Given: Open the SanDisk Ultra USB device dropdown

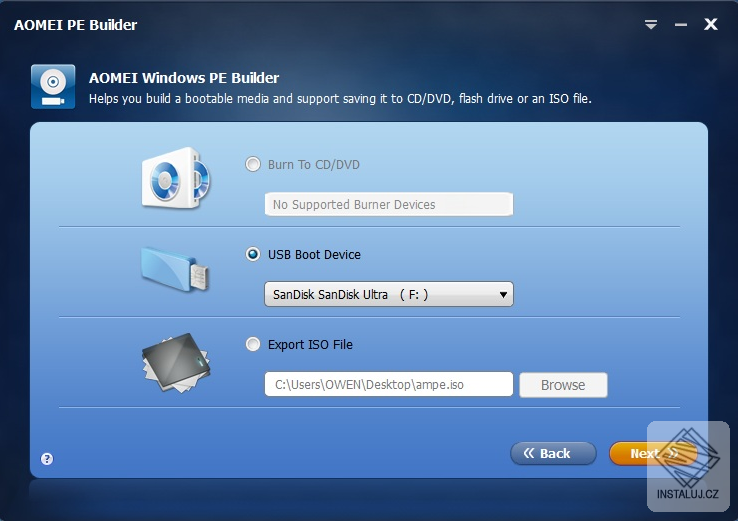Looking at the screenshot, I should (x=389, y=294).
